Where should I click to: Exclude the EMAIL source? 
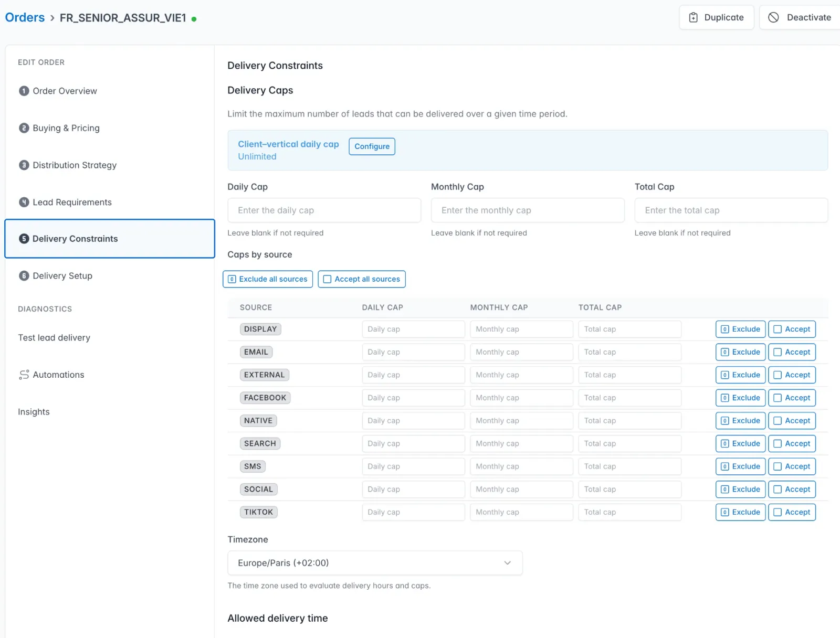pyautogui.click(x=740, y=352)
